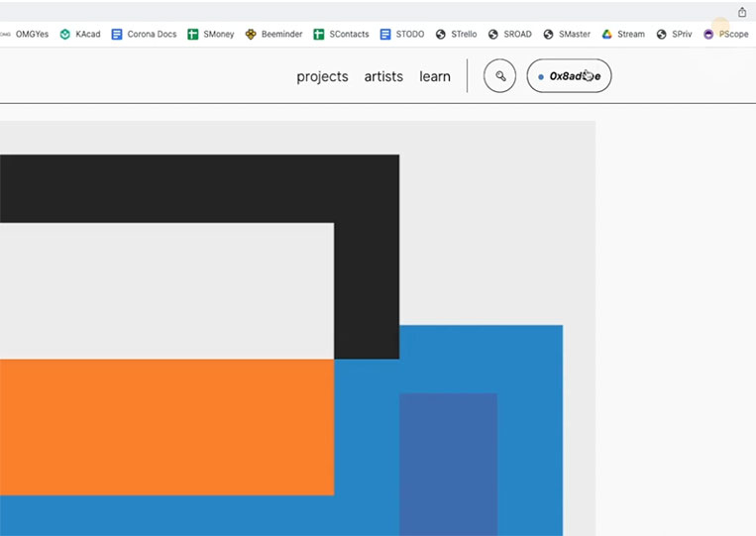This screenshot has height=536, width=756.
Task: Open the SMoney spreadsheet bookmark
Action: pyautogui.click(x=211, y=35)
